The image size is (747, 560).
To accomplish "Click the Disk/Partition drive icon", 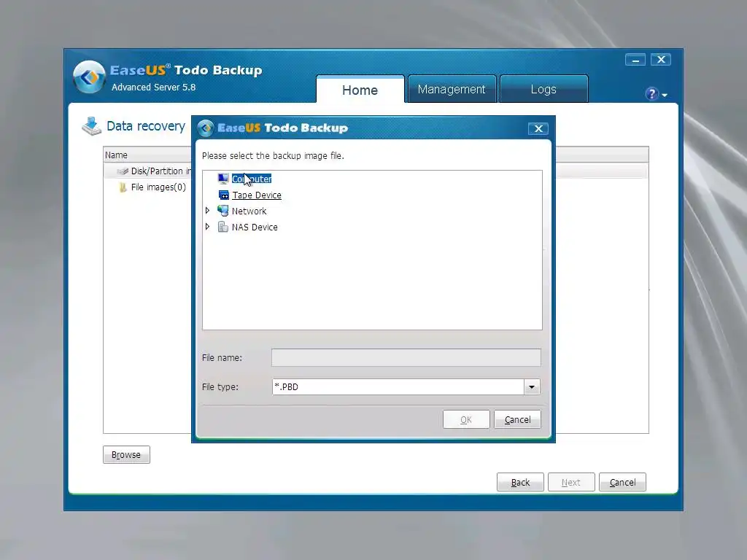I will click(123, 171).
